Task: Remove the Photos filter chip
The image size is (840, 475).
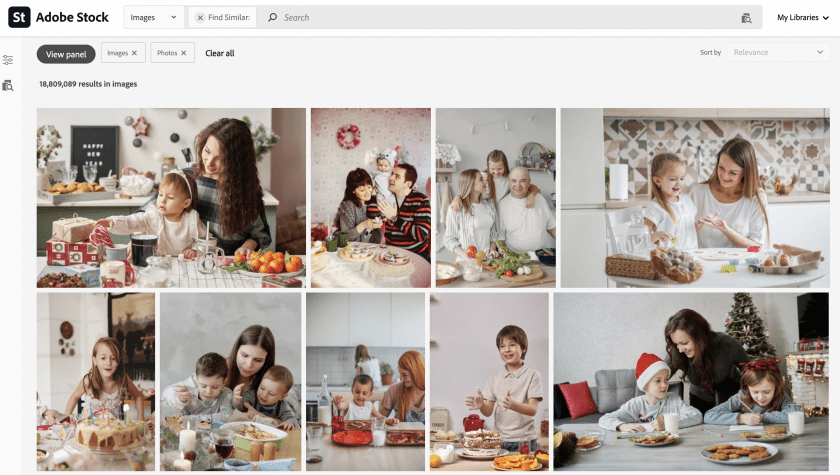Action: (183, 53)
